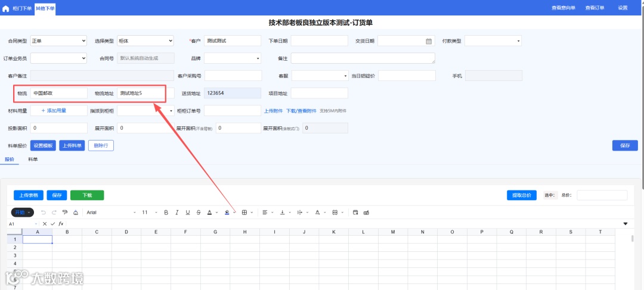644x290 pixels.
Task: Click the 上传附件 link
Action: (x=273, y=111)
